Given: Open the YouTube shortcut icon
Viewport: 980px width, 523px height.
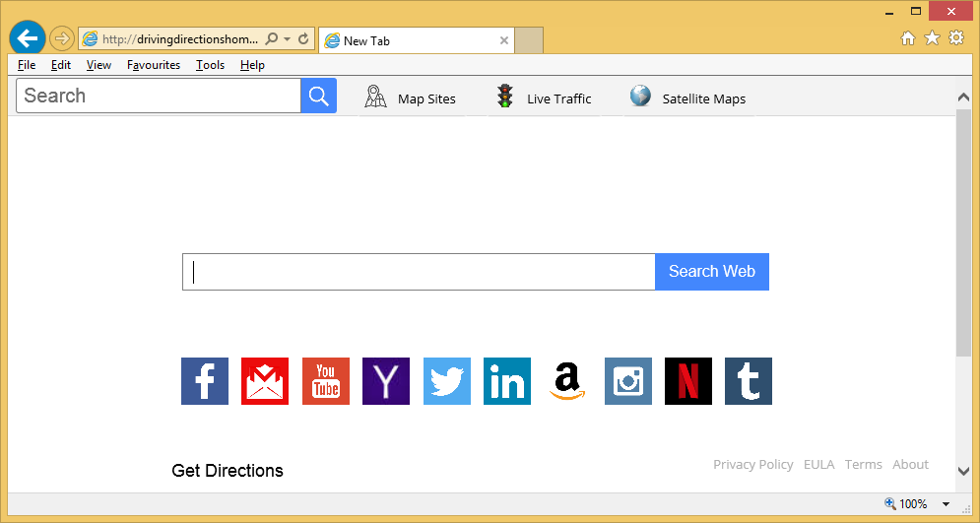Looking at the screenshot, I should pyautogui.click(x=326, y=381).
